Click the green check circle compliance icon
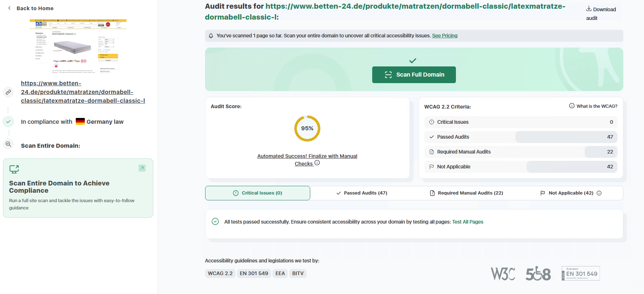The image size is (644, 294). [8, 122]
